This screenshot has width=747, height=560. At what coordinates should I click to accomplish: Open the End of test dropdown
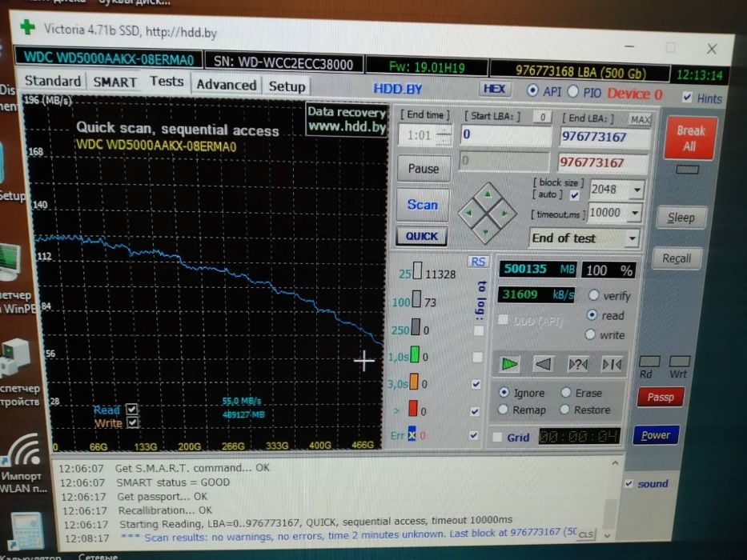tap(633, 238)
